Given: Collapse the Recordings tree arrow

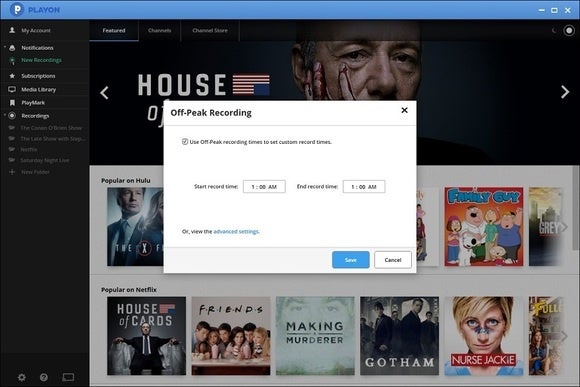Looking at the screenshot, I should tap(4, 115).
